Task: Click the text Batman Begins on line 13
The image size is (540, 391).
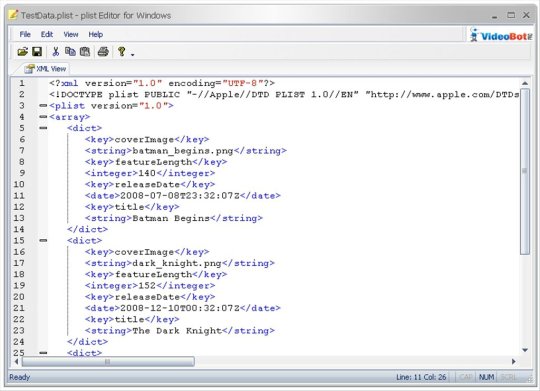Action: [x=171, y=218]
